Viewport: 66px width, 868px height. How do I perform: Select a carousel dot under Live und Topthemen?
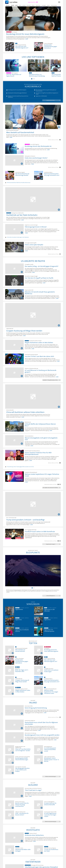coord(33,79)
